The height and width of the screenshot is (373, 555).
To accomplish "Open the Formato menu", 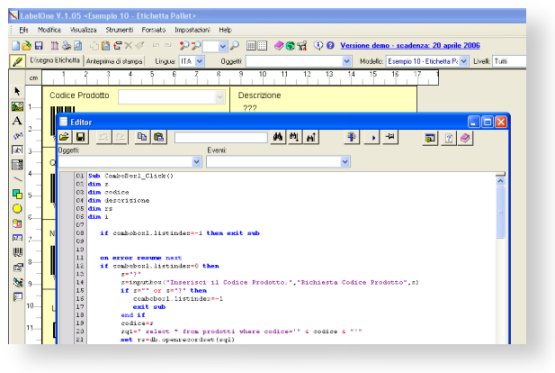I will (154, 30).
